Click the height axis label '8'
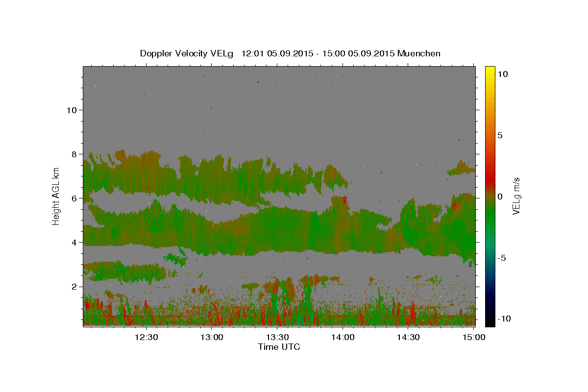The height and width of the screenshot is (392, 588). [74, 154]
